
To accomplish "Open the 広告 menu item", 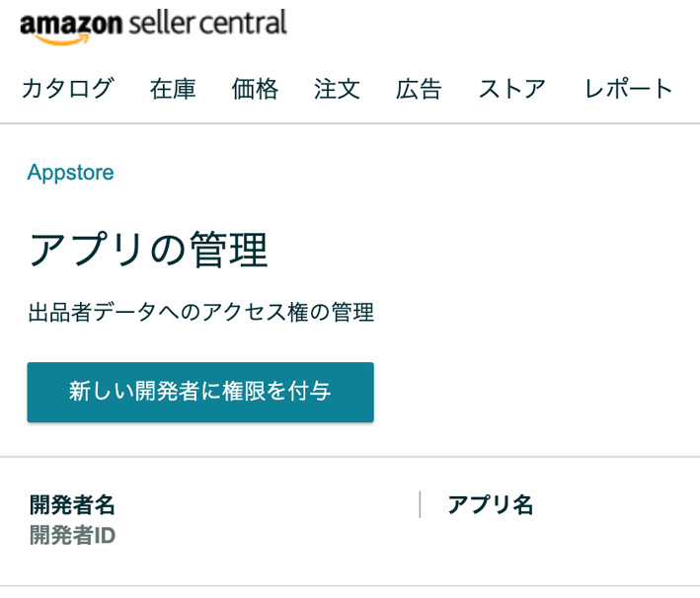I will tap(419, 89).
